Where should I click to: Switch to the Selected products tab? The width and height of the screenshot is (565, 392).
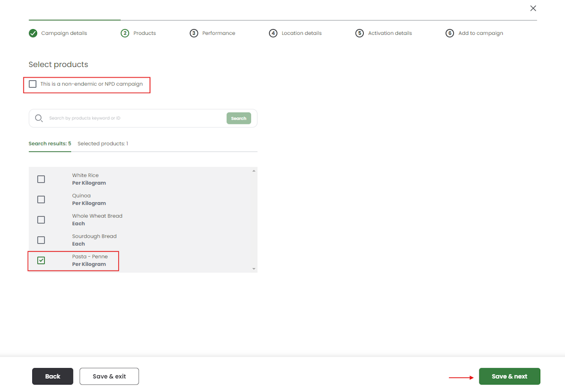click(x=103, y=144)
